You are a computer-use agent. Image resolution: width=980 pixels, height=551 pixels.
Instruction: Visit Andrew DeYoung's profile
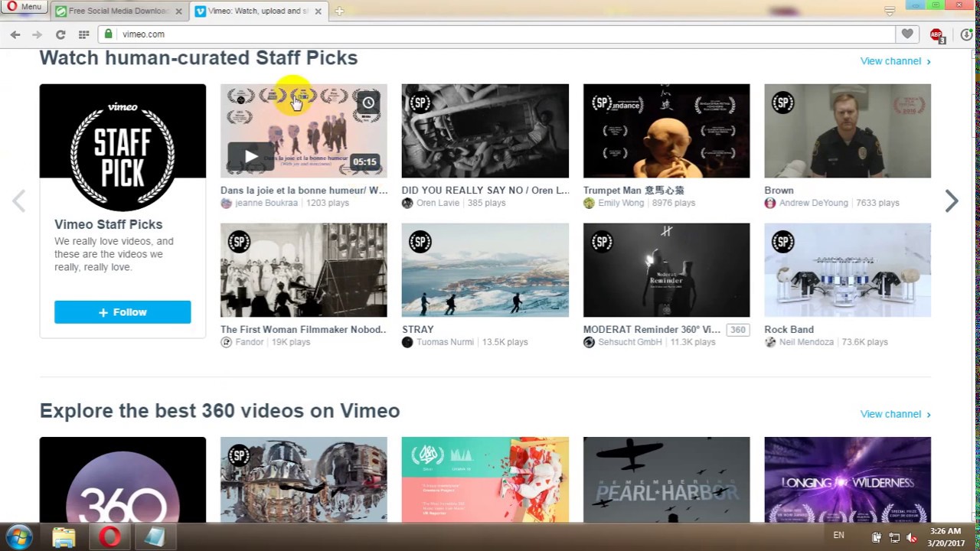coord(814,203)
